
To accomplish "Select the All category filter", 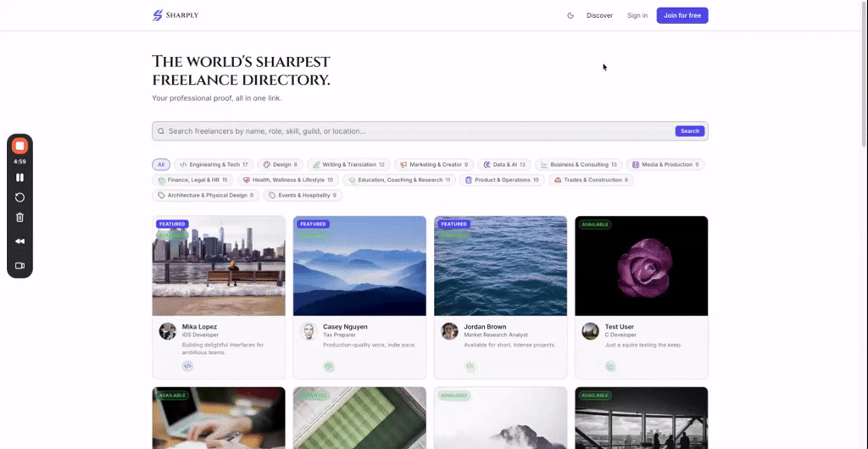I will pos(161,164).
